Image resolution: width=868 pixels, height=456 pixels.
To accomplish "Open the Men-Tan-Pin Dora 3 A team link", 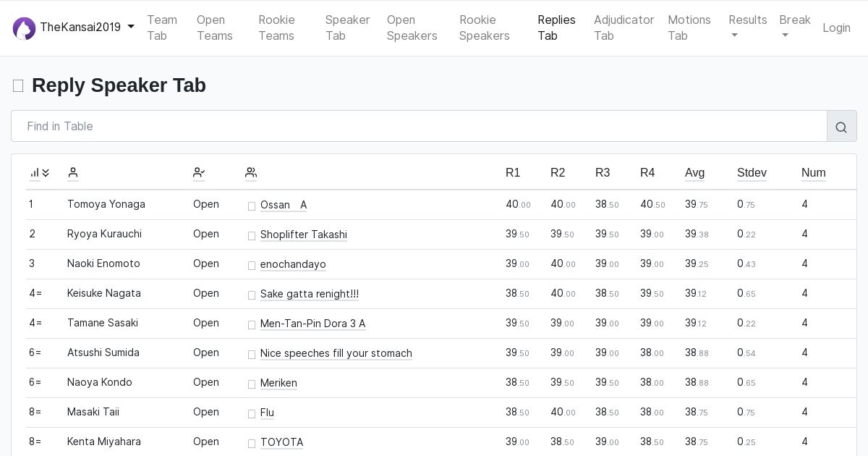I will point(312,324).
